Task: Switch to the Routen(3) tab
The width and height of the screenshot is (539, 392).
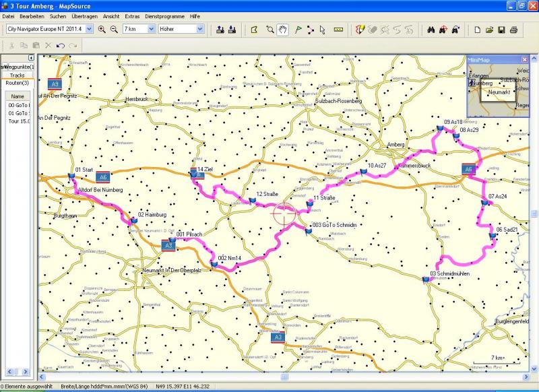Action: pyautogui.click(x=18, y=83)
